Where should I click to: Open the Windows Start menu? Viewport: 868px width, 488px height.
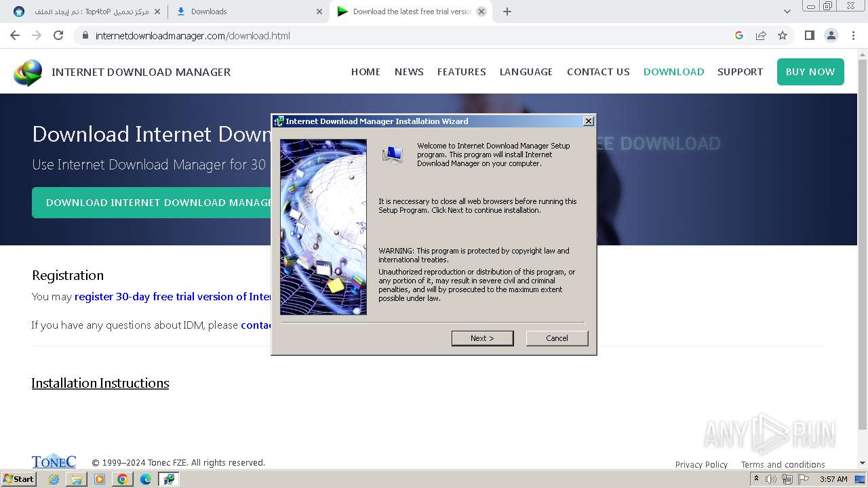[19, 479]
